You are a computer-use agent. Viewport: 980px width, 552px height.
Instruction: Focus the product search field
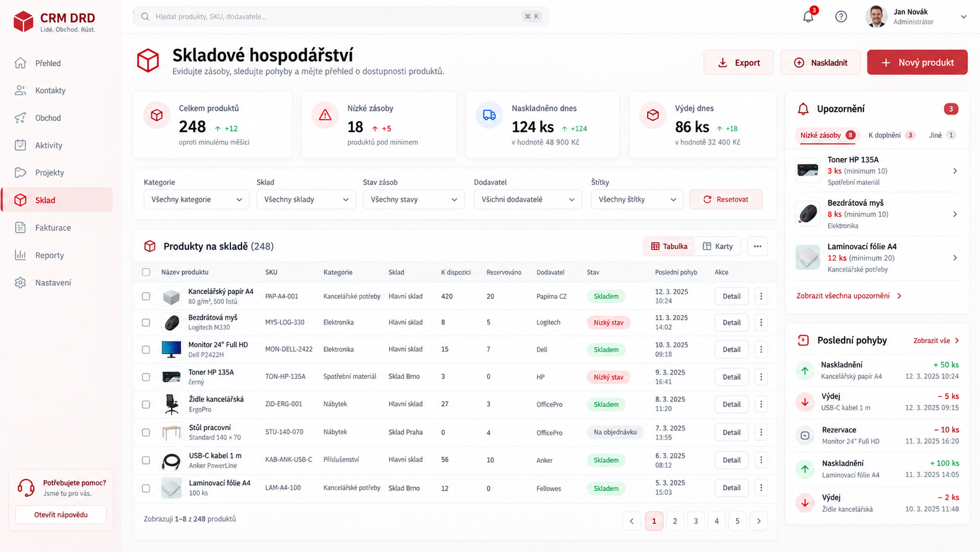coord(341,16)
